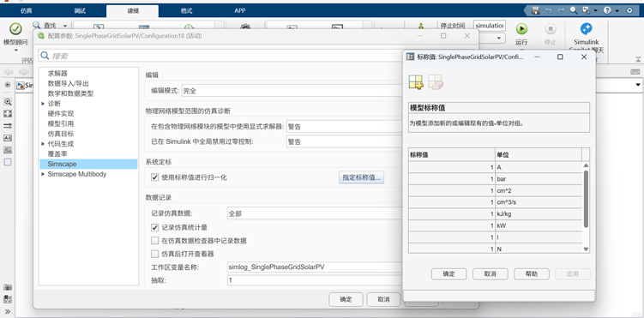
Task: Click the double-arrow icon in left palette
Action: pos(8,126)
